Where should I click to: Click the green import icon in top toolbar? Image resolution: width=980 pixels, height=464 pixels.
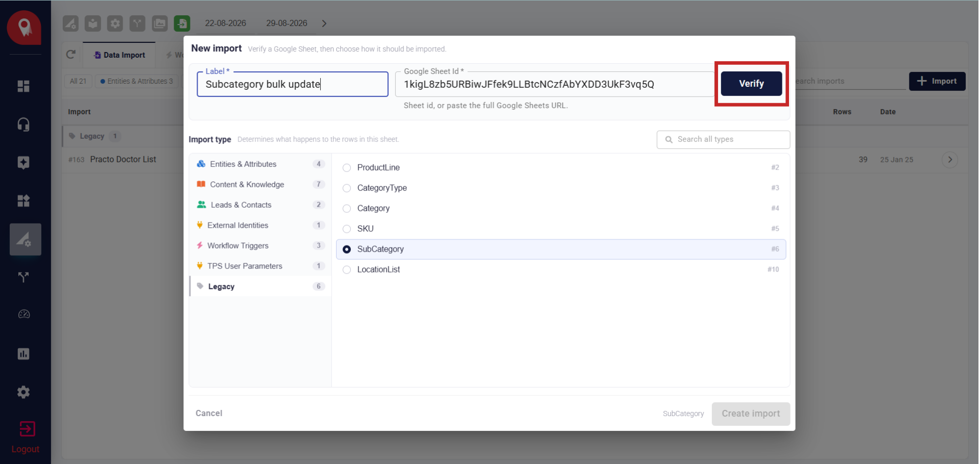coord(182,23)
